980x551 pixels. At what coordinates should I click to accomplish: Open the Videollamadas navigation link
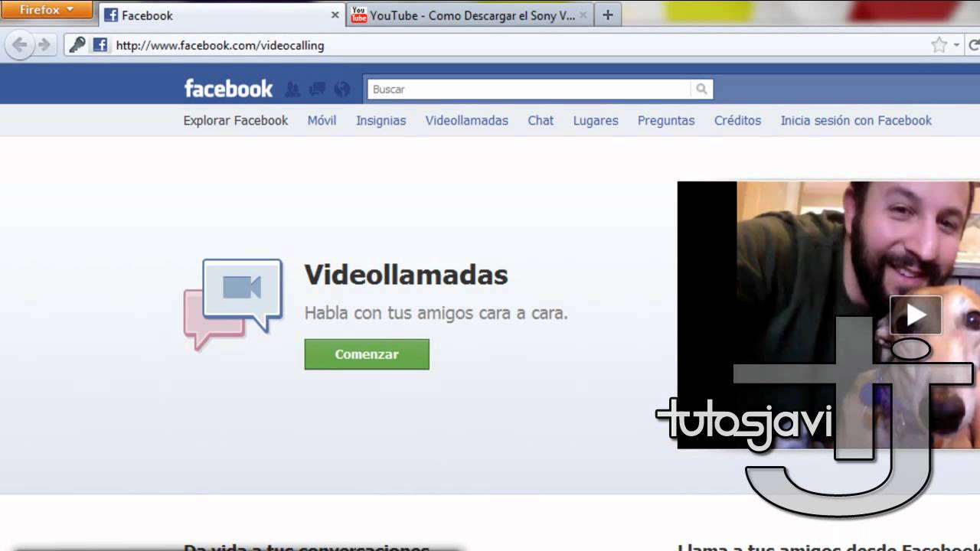point(467,120)
